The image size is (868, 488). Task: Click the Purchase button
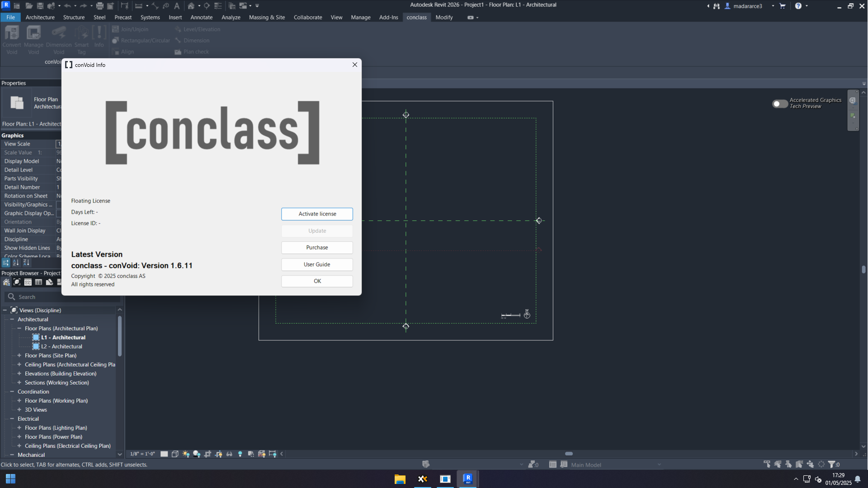[317, 248]
